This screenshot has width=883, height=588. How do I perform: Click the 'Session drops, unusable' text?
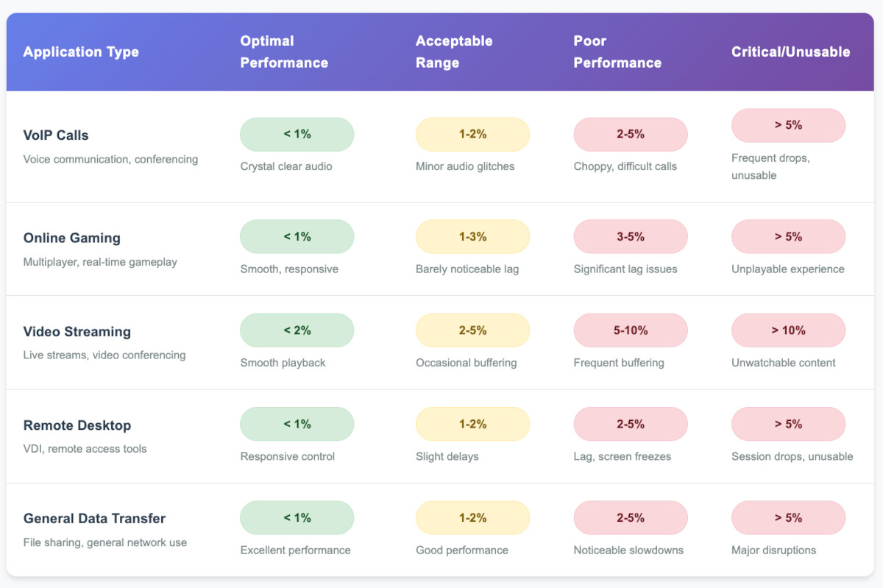(792, 456)
